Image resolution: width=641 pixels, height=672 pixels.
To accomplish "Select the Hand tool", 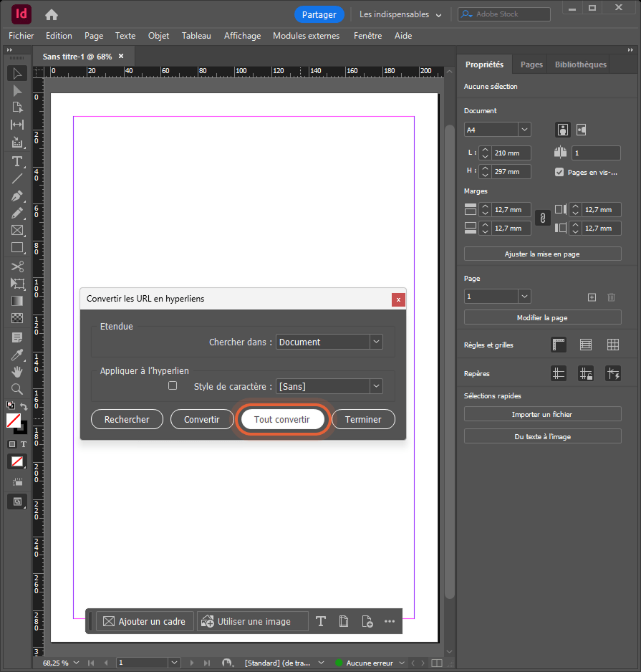I will tap(17, 372).
